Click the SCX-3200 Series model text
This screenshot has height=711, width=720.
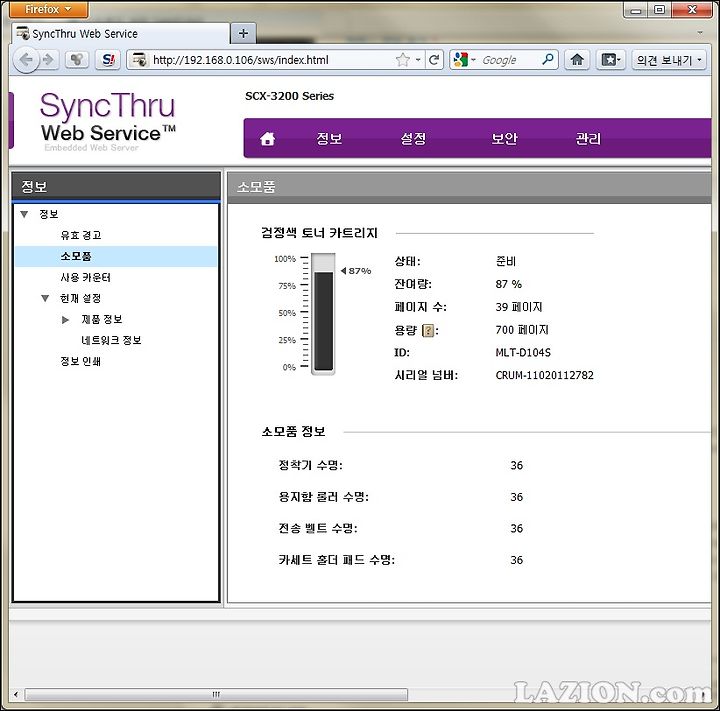click(x=289, y=96)
